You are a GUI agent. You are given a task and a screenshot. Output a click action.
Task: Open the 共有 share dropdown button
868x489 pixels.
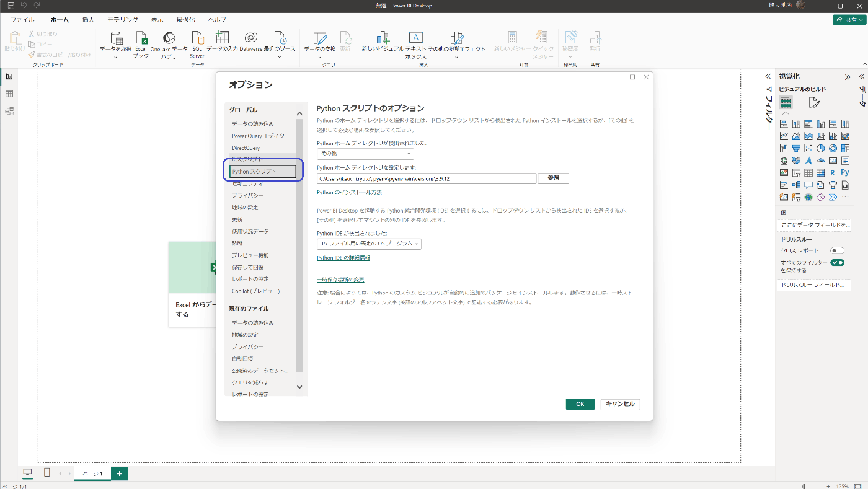pos(849,20)
